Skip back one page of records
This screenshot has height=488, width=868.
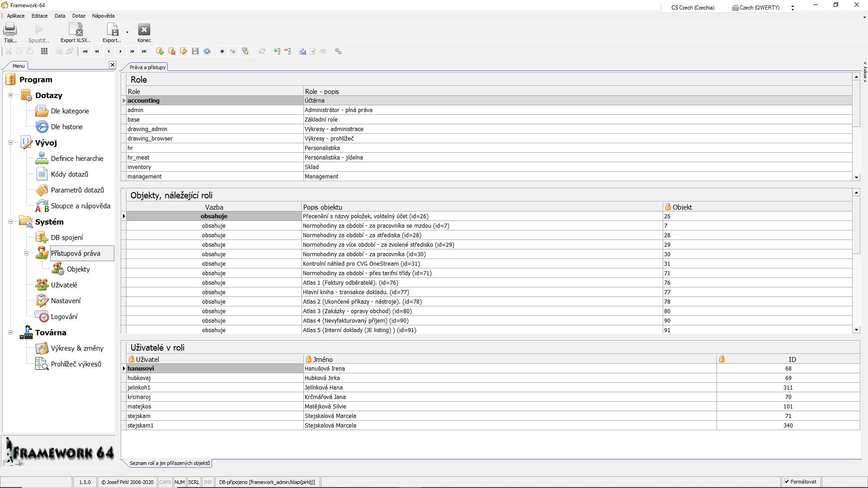[97, 52]
